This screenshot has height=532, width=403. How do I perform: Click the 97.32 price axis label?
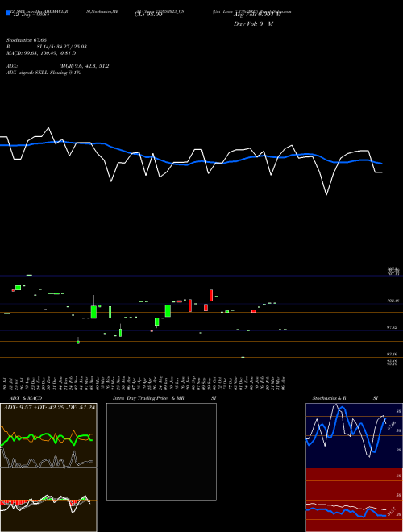coord(393,327)
